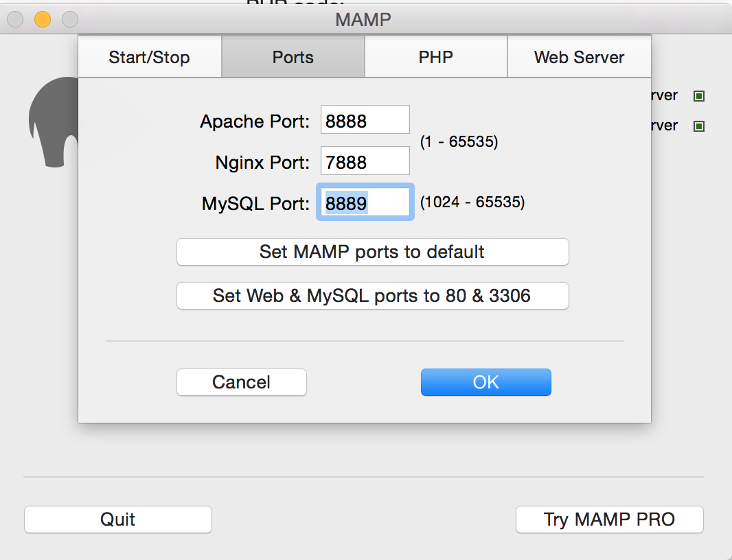Screen dimensions: 732x560
Task: Focus the Apache Port input field
Action: click(x=365, y=120)
